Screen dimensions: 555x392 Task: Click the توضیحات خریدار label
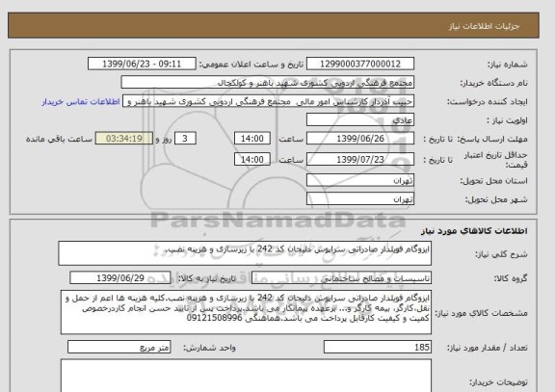click(x=498, y=382)
